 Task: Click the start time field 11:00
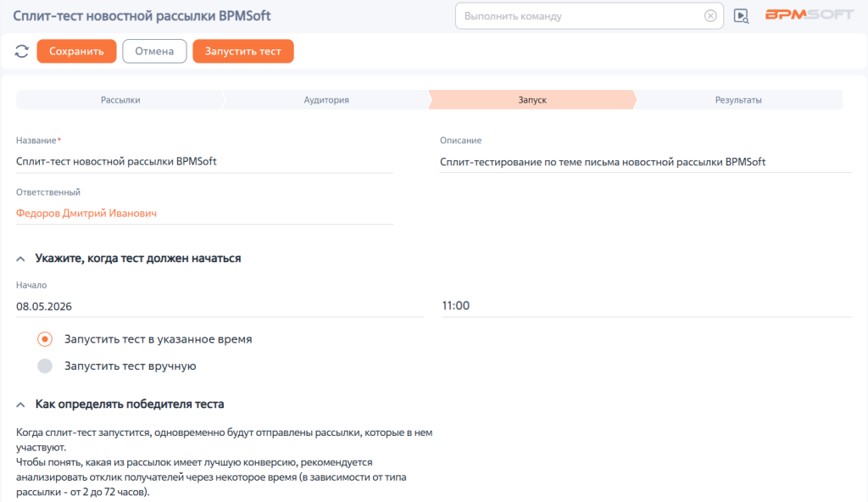click(x=646, y=306)
